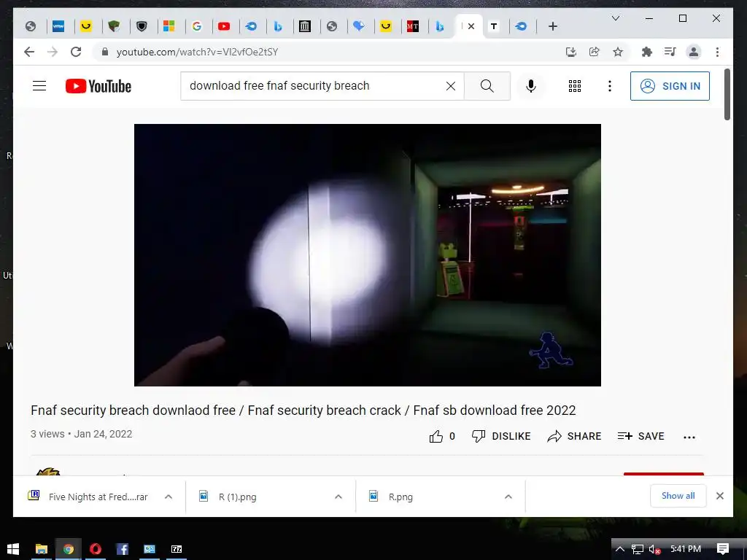Switch to the blue heart tab

[x=359, y=26]
